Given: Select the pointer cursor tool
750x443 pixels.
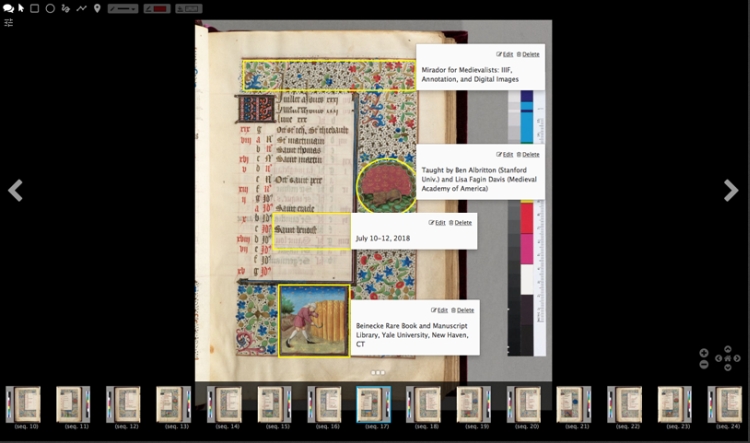Looking at the screenshot, I should [x=21, y=8].
